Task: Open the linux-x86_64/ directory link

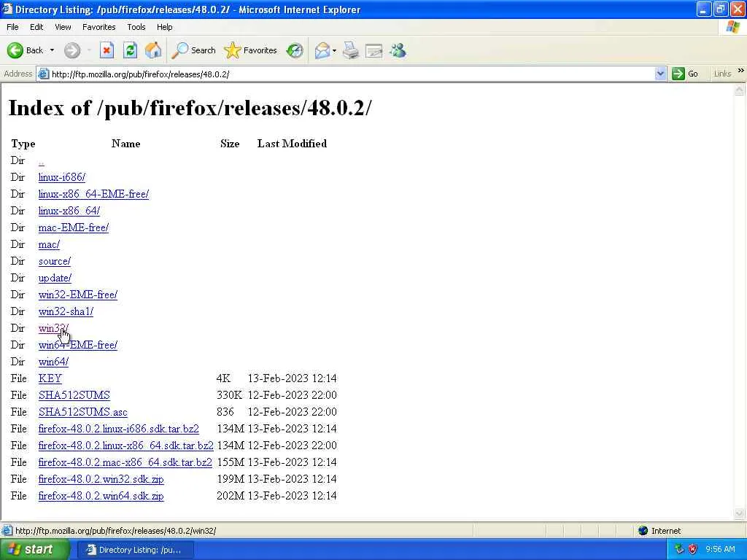Action: click(x=69, y=211)
